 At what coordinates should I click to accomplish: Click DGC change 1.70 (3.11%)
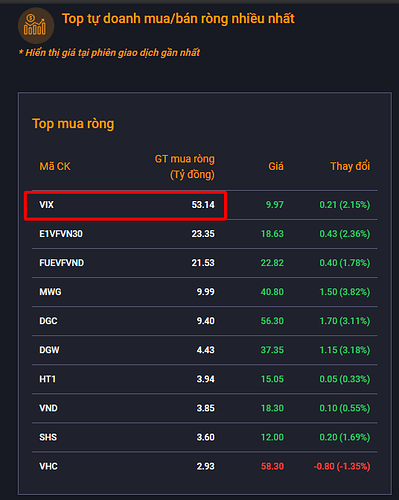[x=345, y=321]
